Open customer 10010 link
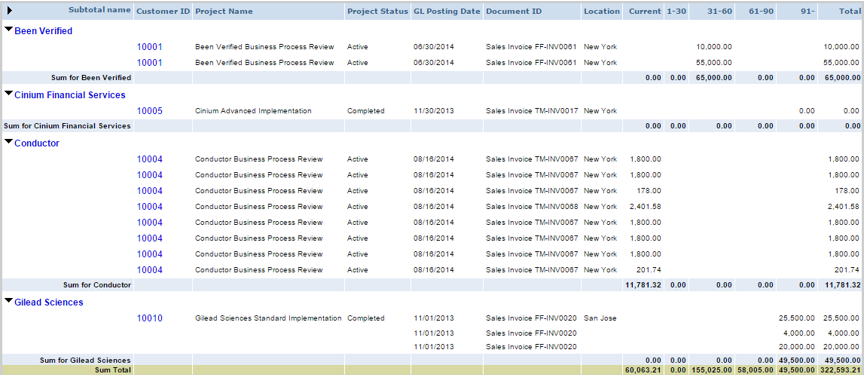This screenshot has width=867, height=375. [150, 319]
